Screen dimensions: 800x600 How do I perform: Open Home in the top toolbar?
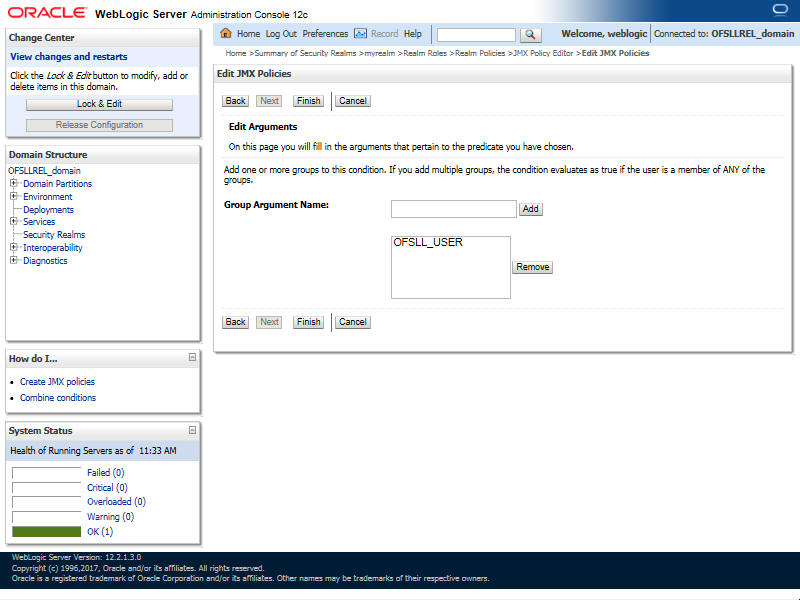click(x=248, y=34)
